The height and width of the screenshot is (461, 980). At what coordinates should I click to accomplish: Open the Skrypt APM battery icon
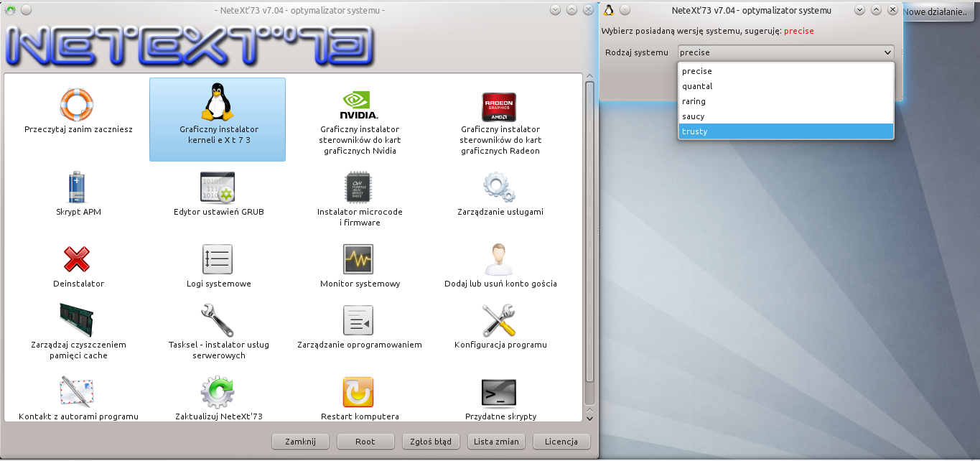pos(78,187)
